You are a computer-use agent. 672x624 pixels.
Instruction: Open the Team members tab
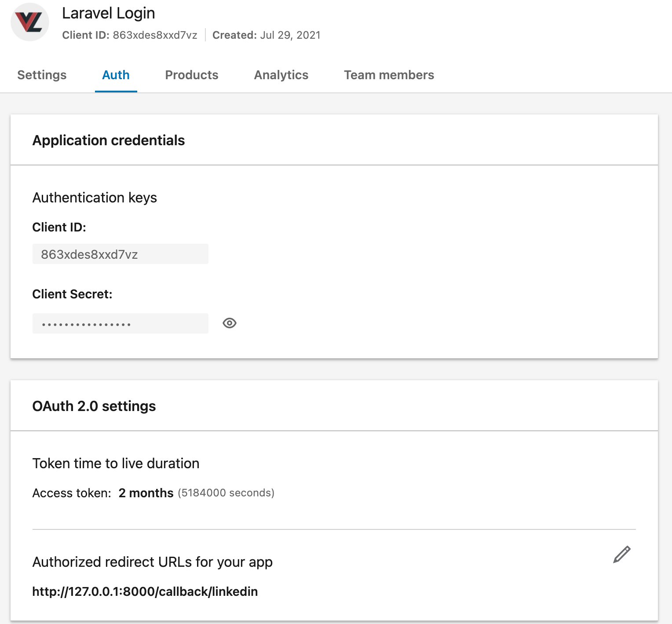[389, 75]
